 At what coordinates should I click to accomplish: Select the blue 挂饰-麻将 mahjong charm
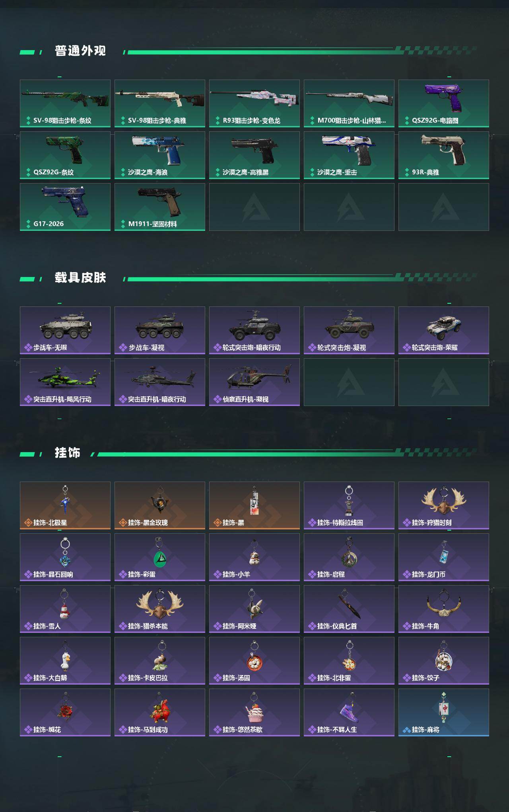(x=444, y=712)
